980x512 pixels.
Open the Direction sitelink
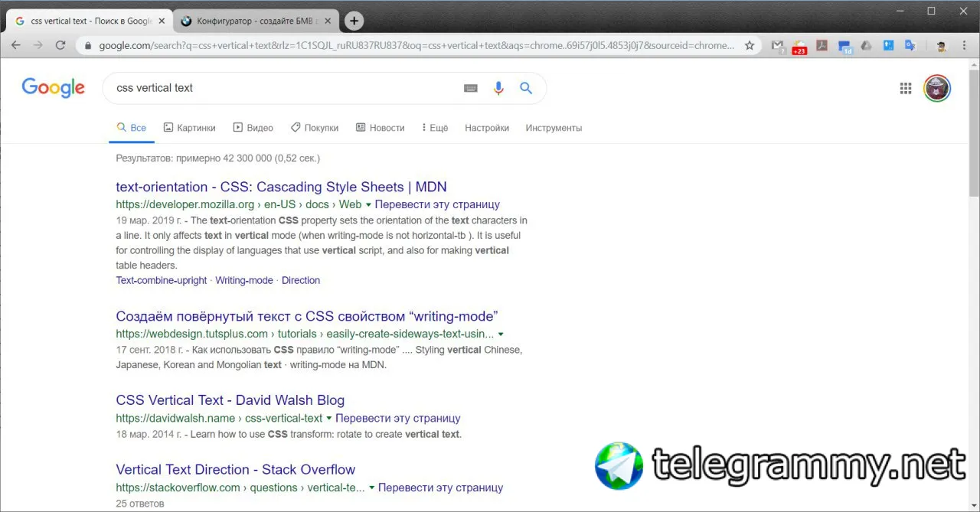(301, 280)
